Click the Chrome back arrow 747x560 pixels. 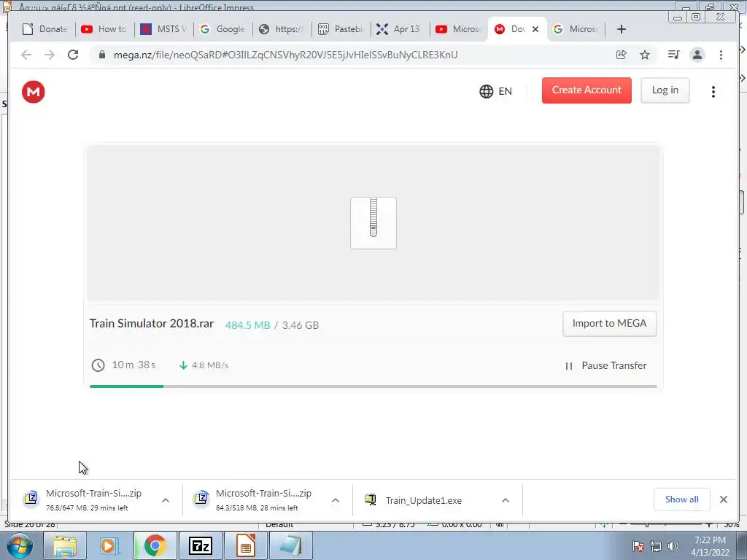tap(26, 55)
